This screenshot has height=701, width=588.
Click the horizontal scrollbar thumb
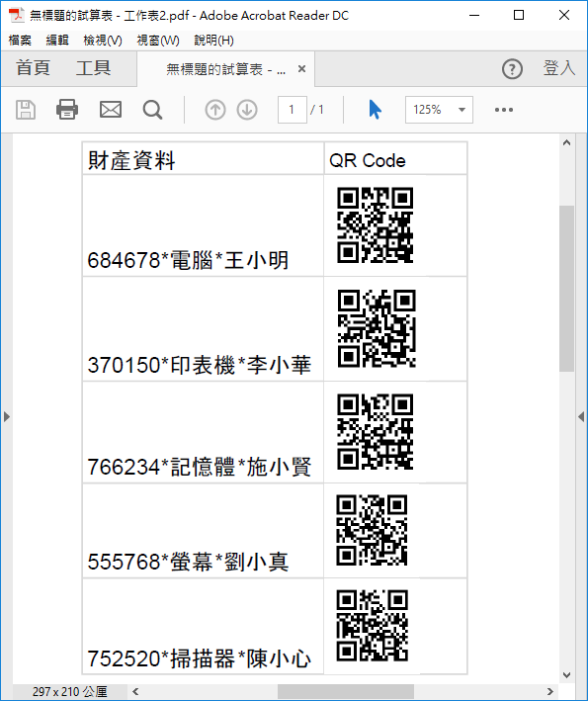[x=345, y=692]
